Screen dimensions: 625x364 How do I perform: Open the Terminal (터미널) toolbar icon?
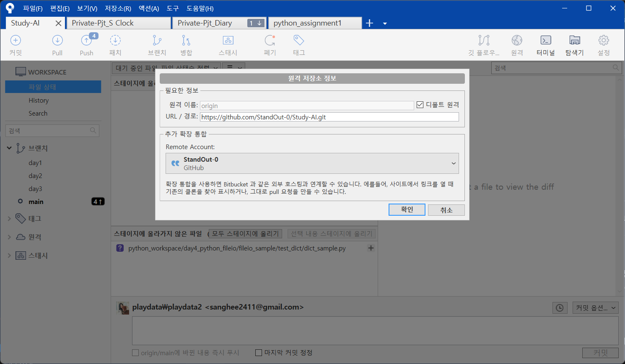click(546, 45)
